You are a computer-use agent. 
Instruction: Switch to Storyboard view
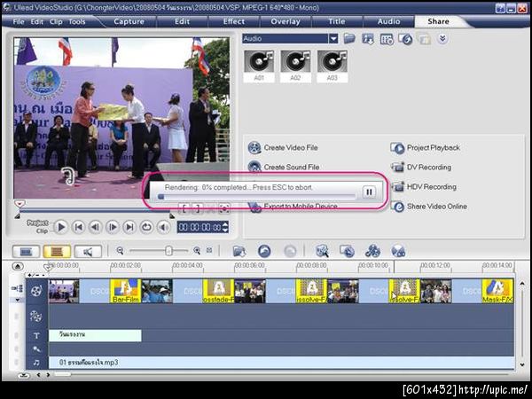point(26,252)
